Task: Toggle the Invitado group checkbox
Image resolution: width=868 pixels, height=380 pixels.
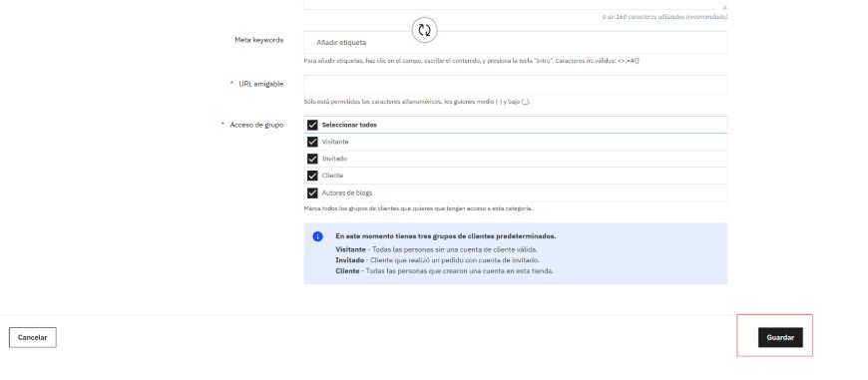Action: (312, 159)
